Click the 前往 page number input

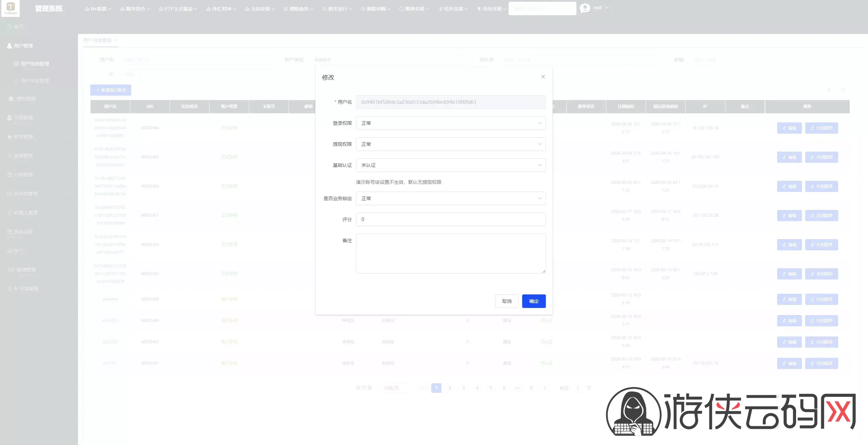coord(577,388)
